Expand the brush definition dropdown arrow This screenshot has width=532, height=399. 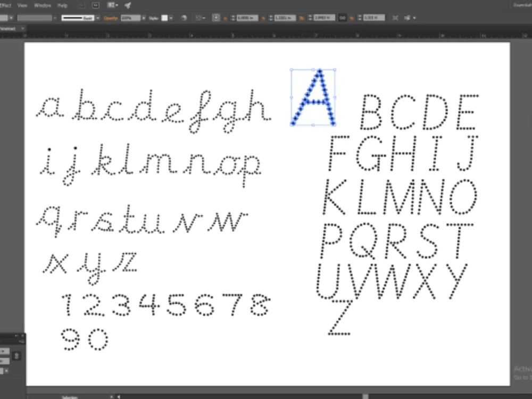pos(98,18)
